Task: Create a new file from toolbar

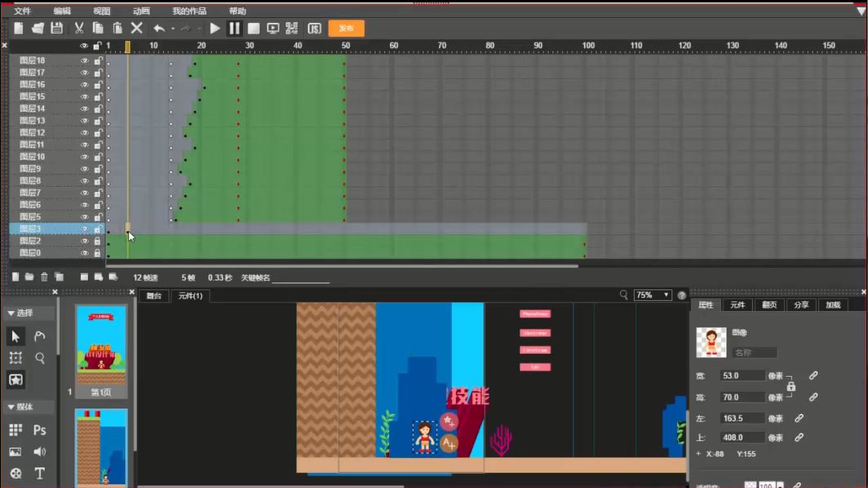Action: [18, 29]
